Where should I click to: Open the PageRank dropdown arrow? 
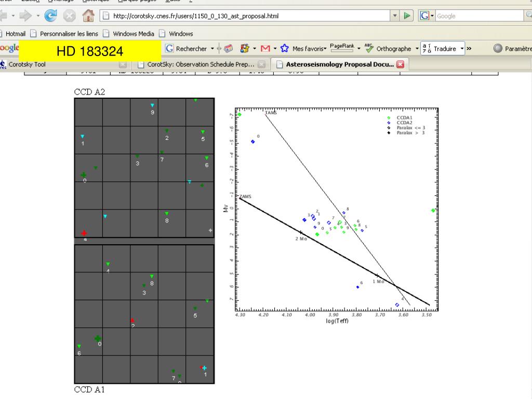[x=359, y=48]
